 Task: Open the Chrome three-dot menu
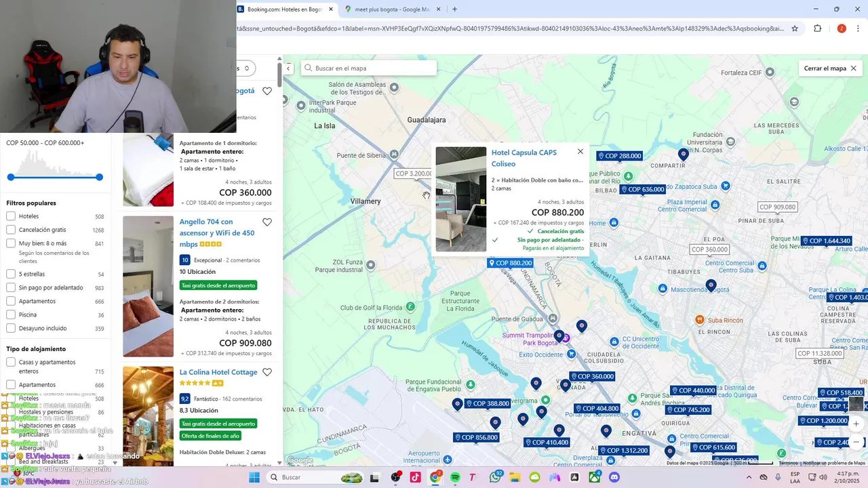click(859, 28)
